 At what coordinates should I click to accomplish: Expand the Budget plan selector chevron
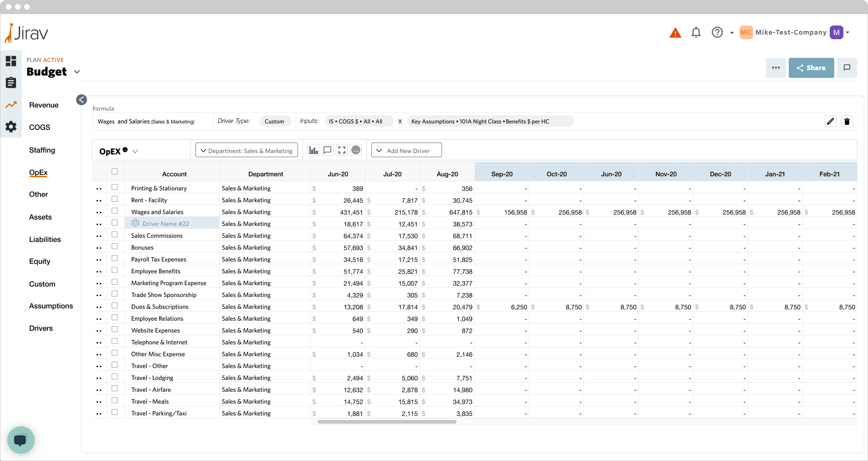(x=77, y=72)
